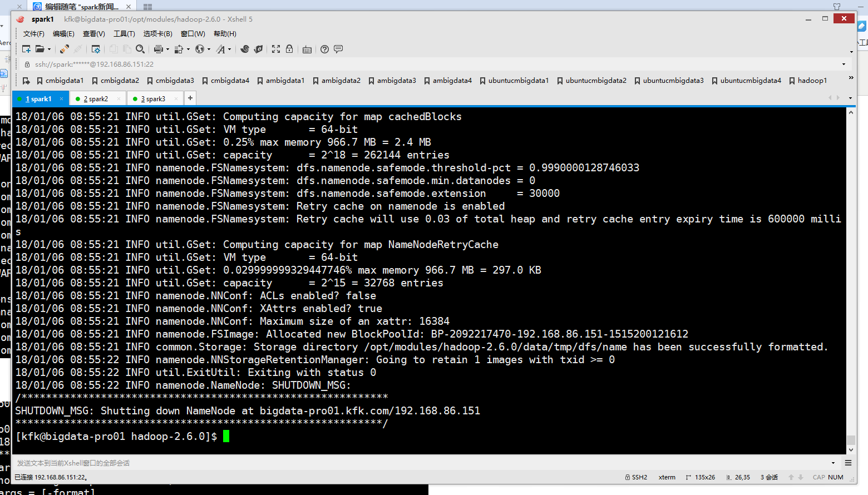Image resolution: width=868 pixels, height=495 pixels.
Task: Click the compose bar text input
Action: pyautogui.click(x=420, y=463)
